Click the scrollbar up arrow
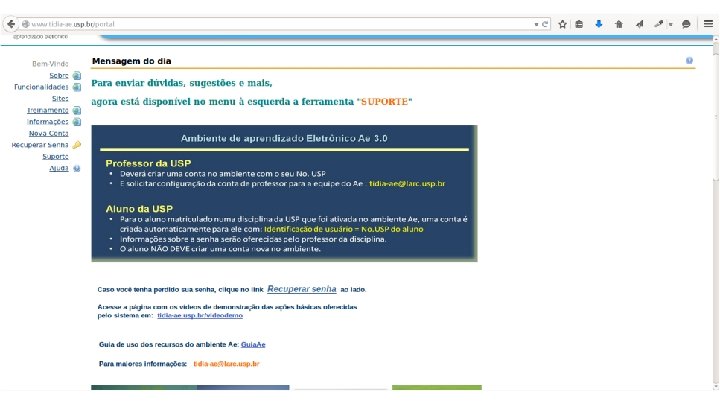The width and height of the screenshot is (720, 405). (x=716, y=40)
